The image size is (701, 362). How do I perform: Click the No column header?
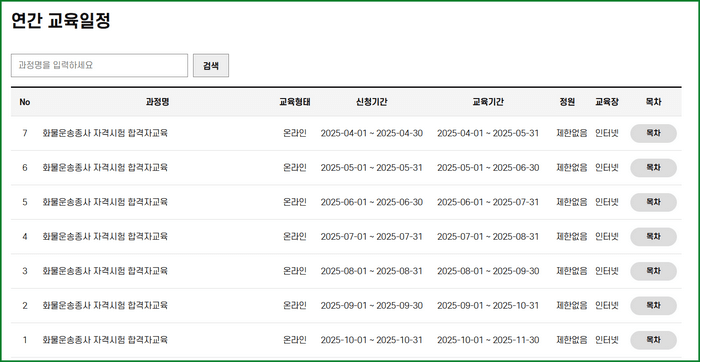(x=25, y=102)
